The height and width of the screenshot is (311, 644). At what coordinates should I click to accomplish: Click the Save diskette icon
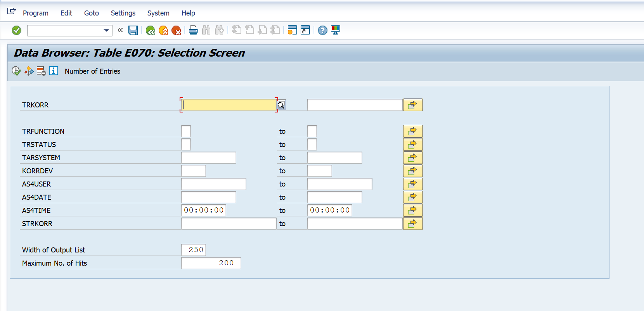[x=133, y=30]
